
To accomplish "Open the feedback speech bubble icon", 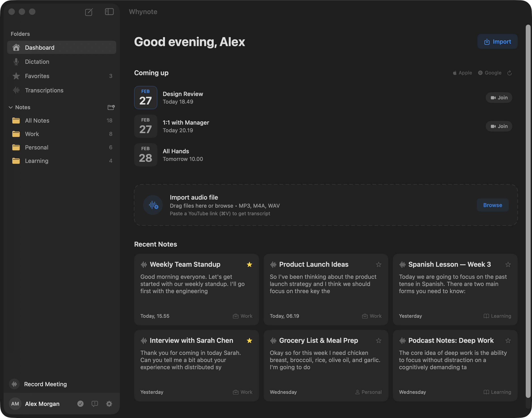I will point(95,404).
